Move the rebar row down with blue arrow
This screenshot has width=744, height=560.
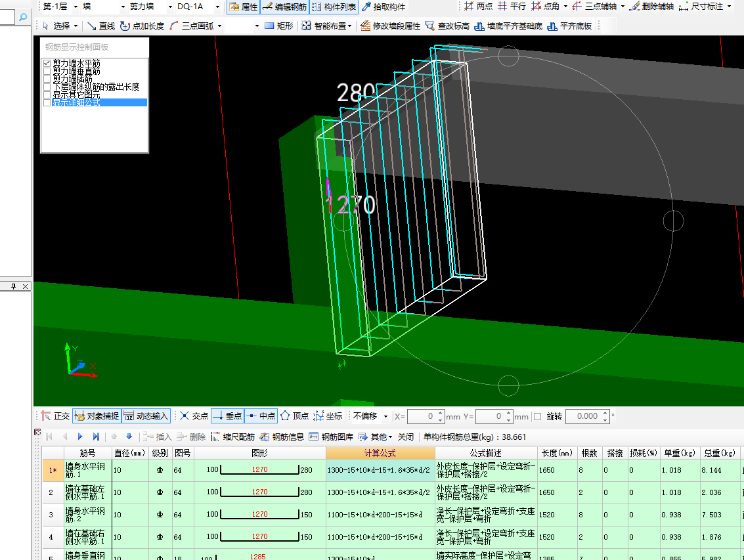(129, 437)
